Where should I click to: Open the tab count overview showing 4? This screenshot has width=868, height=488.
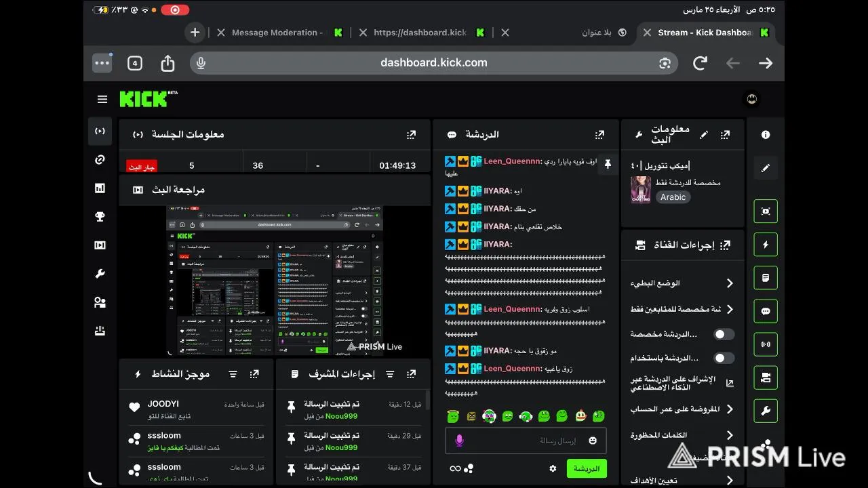coord(135,63)
